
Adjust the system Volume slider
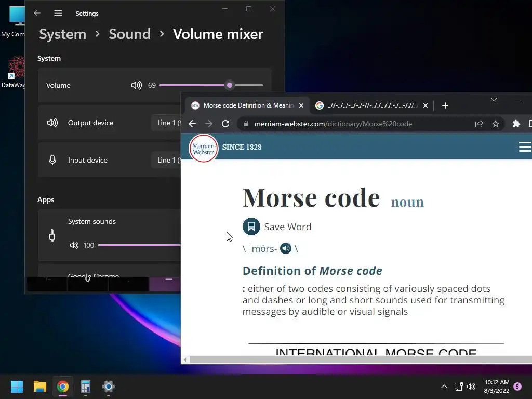click(211, 85)
